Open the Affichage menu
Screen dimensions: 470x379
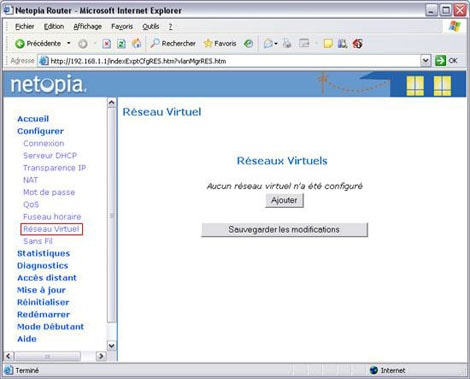[88, 26]
